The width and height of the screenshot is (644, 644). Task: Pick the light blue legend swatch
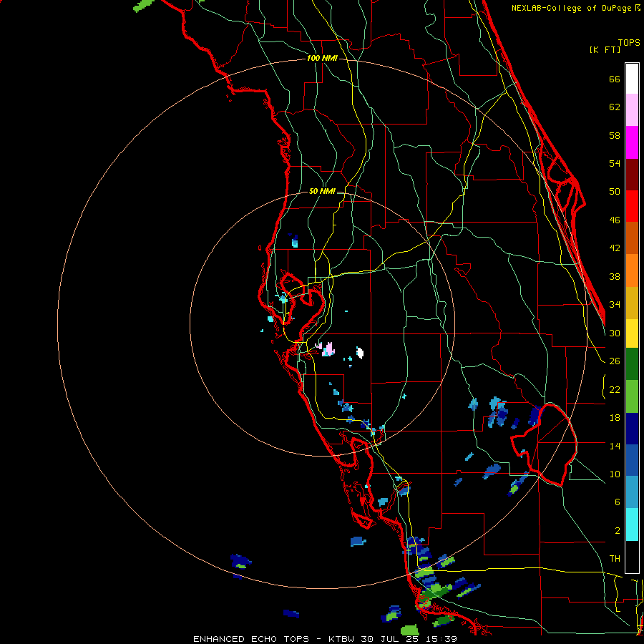pos(632,492)
